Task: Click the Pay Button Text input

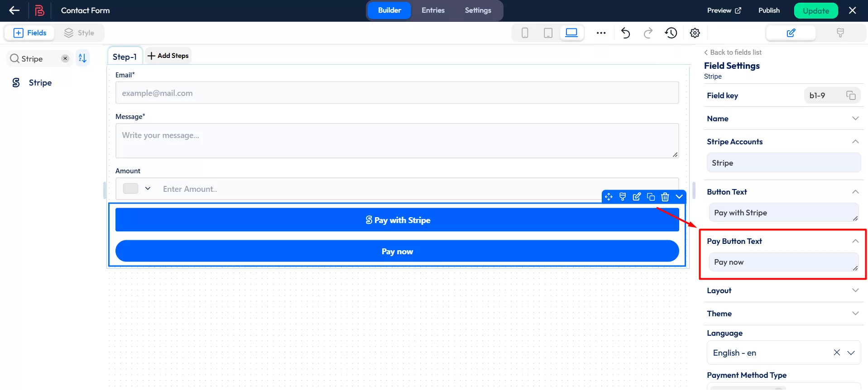Action: 782,262
